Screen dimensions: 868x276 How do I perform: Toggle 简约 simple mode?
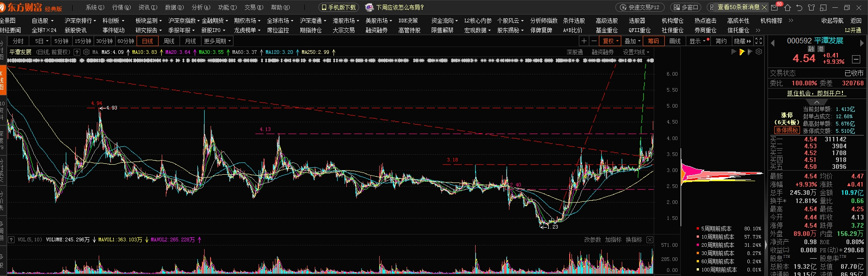[721, 41]
